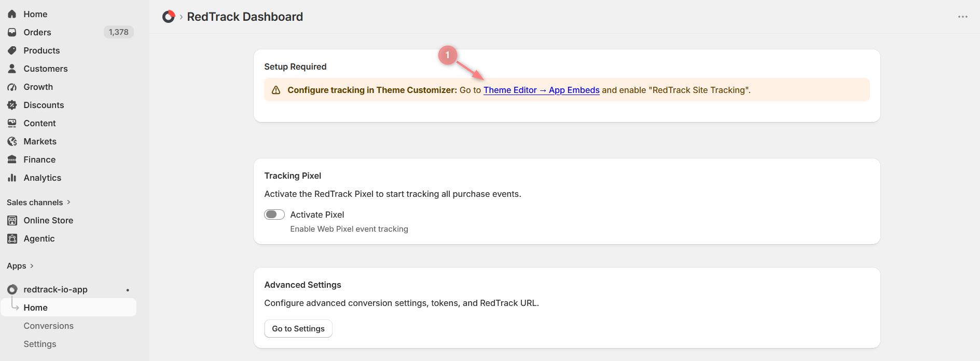Click 'Enable Web Pixel event tracking' text
980x361 pixels.
(349, 229)
